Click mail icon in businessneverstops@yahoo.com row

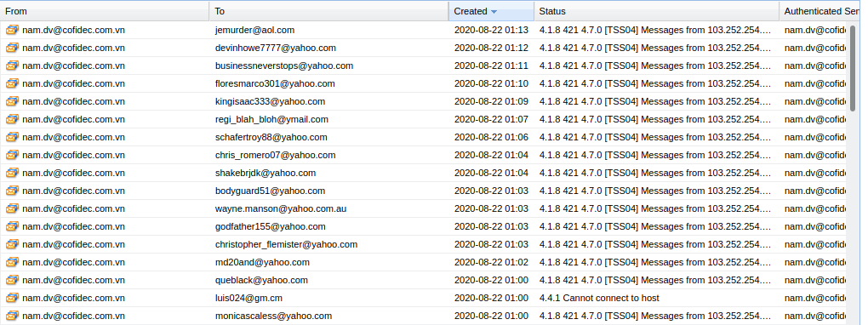tap(12, 66)
